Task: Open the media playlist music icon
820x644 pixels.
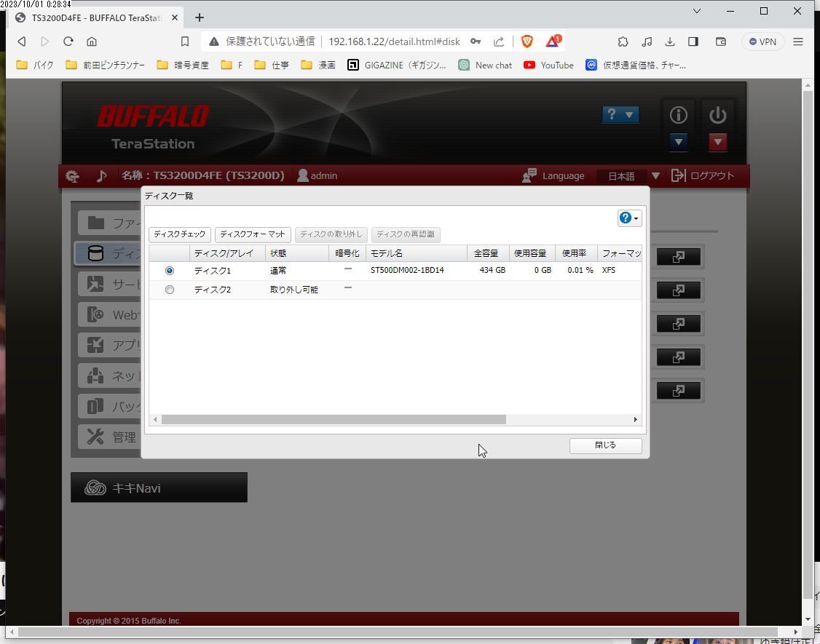Action: click(x=647, y=41)
